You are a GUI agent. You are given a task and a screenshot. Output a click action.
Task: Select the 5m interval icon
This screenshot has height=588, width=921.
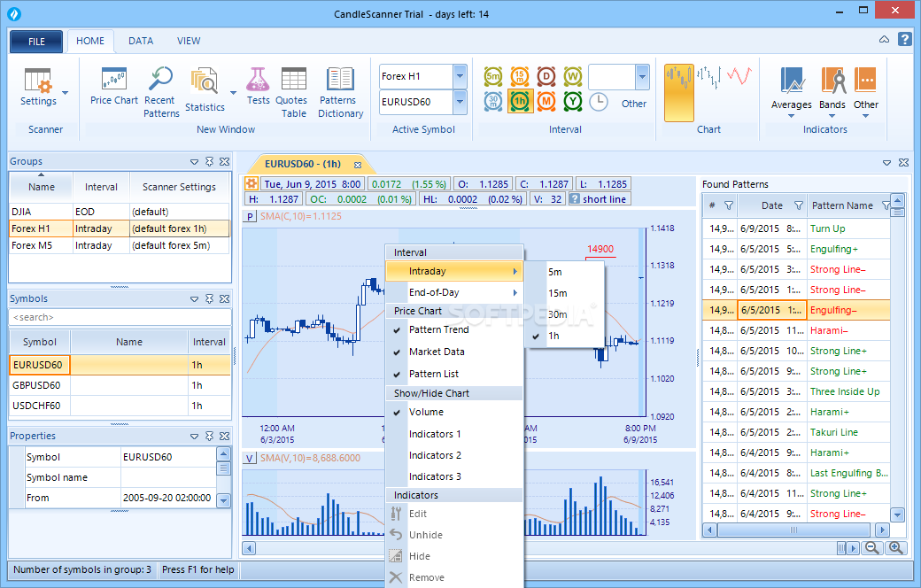(x=493, y=76)
